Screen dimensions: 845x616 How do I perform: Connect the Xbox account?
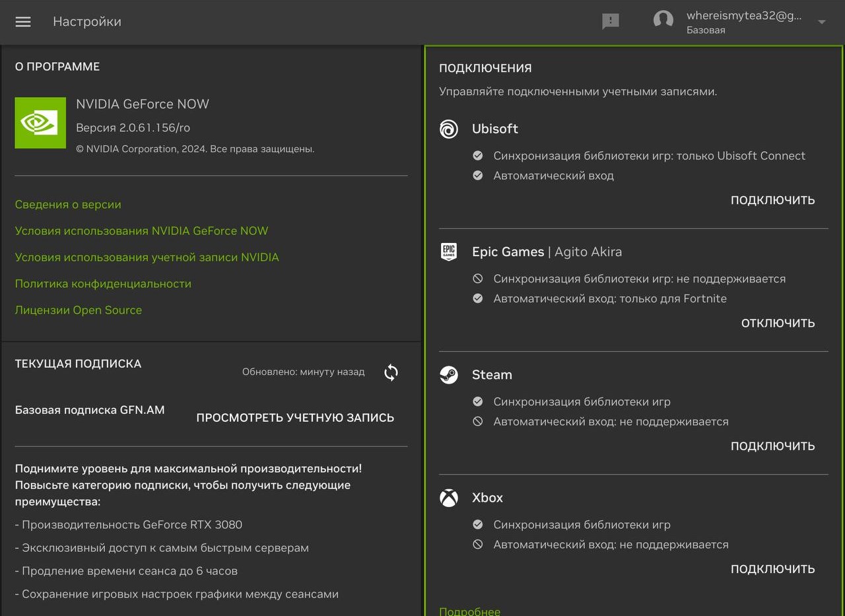click(772, 568)
